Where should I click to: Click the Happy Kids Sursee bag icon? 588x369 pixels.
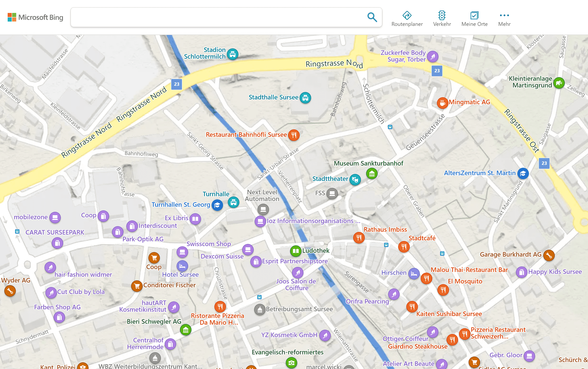click(x=521, y=272)
